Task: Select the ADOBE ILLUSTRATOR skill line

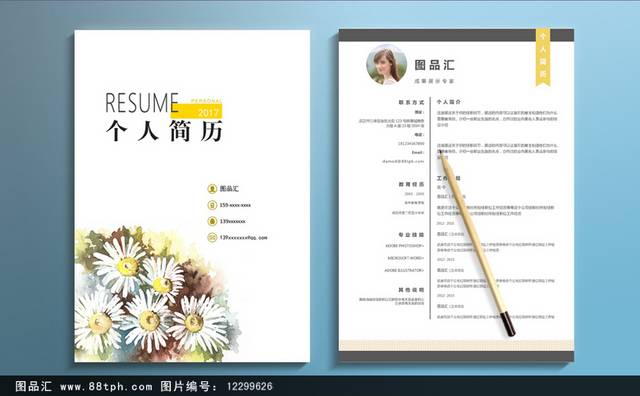Action: [x=404, y=270]
